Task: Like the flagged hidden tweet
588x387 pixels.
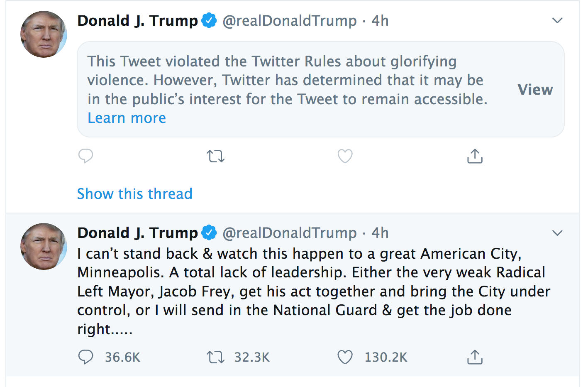Action: point(345,156)
